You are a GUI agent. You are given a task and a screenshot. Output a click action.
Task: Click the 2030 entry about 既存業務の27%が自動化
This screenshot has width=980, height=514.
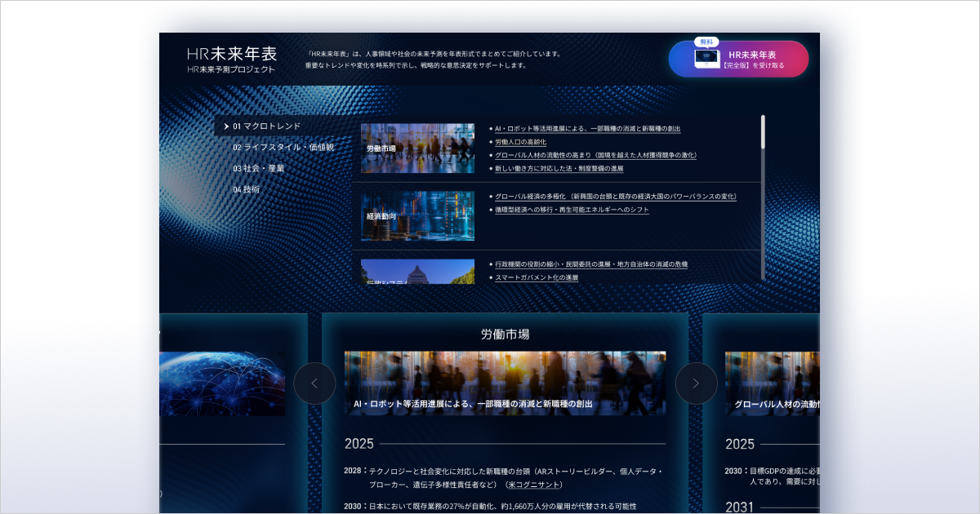point(490,507)
